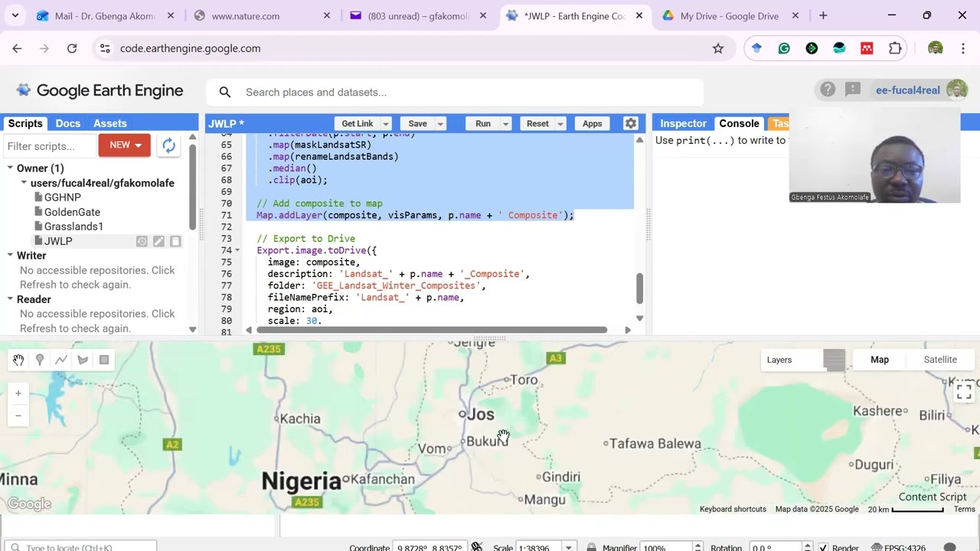Image resolution: width=980 pixels, height=551 pixels.
Task: Open the code editor settings gear
Action: 630,123
